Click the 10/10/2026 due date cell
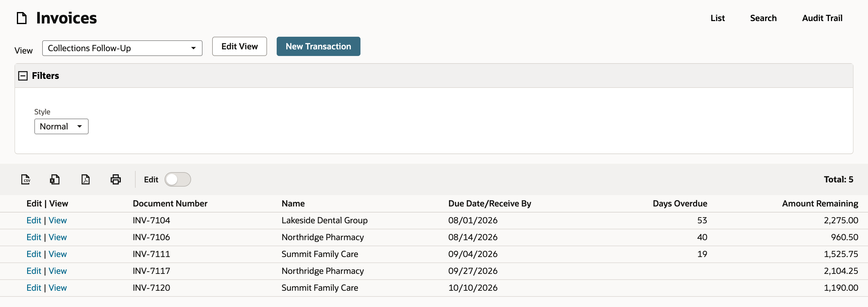Screen dimensions: 868x307 pyautogui.click(x=472, y=288)
